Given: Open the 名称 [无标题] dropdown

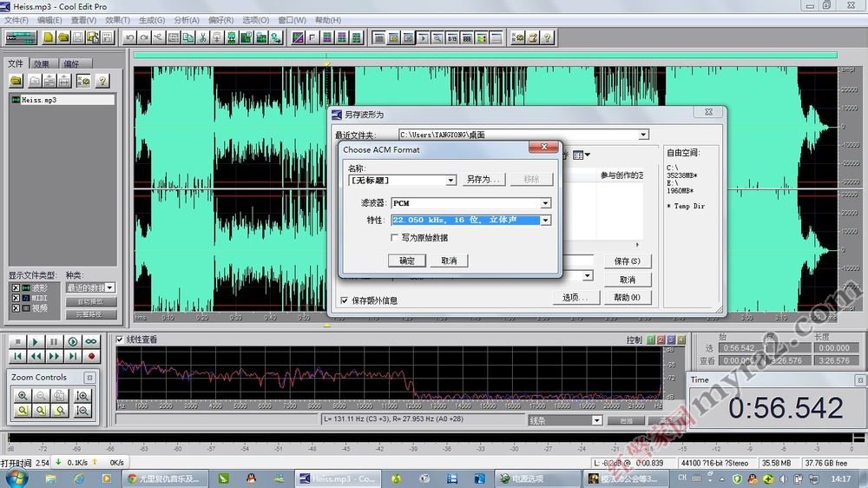Looking at the screenshot, I should click(450, 180).
